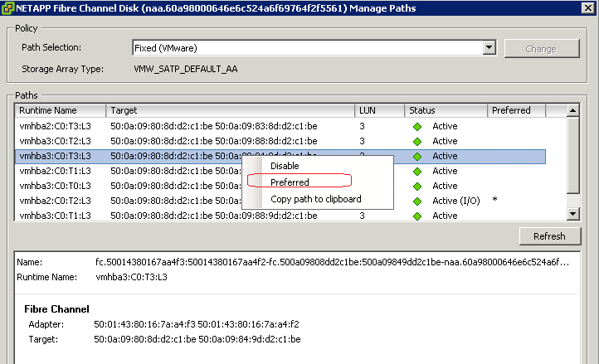Click the Refresh button
599x364 pixels.
tap(550, 236)
